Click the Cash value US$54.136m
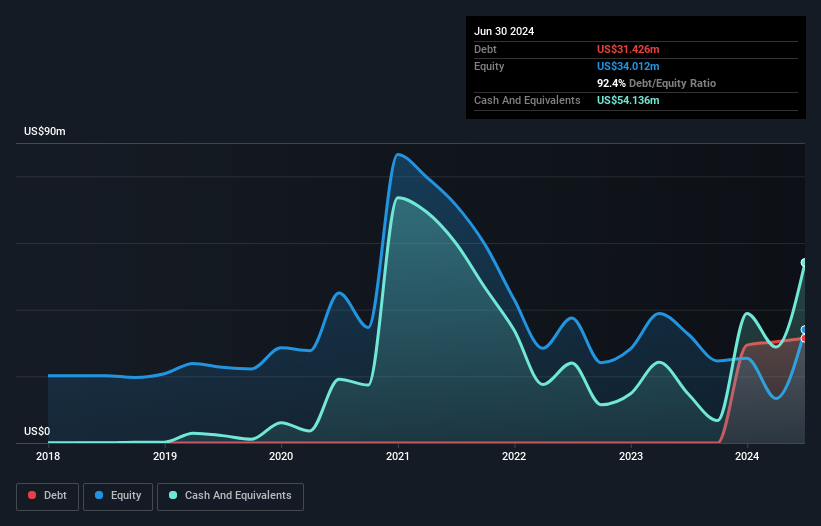 [x=628, y=100]
